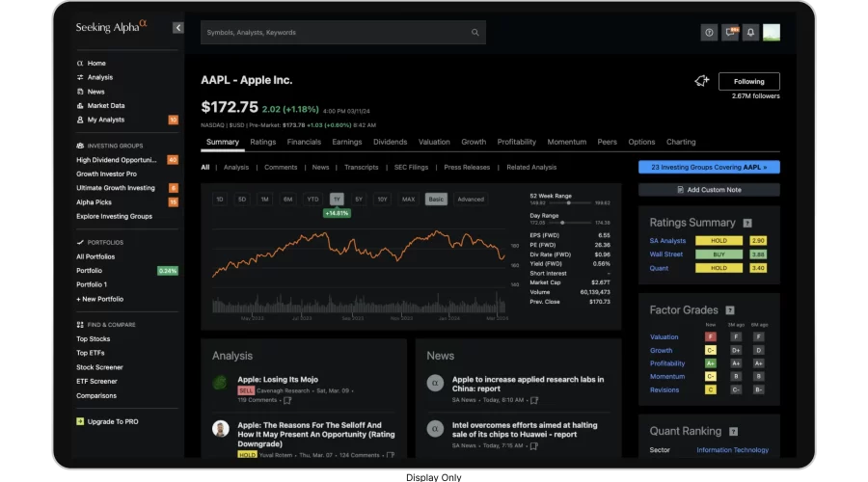Viewport: 868px width, 482px height.
Task: Open the Dividends tab
Action: (391, 143)
